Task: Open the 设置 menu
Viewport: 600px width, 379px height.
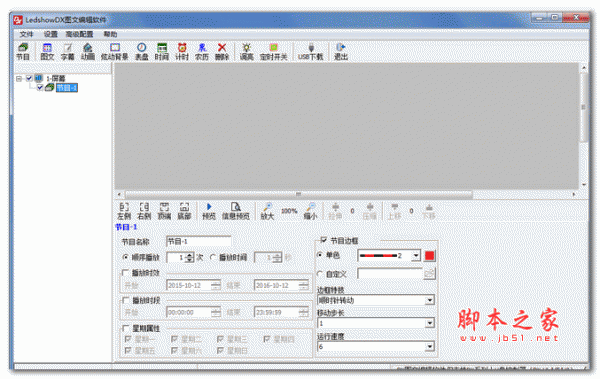Action: pyautogui.click(x=50, y=34)
